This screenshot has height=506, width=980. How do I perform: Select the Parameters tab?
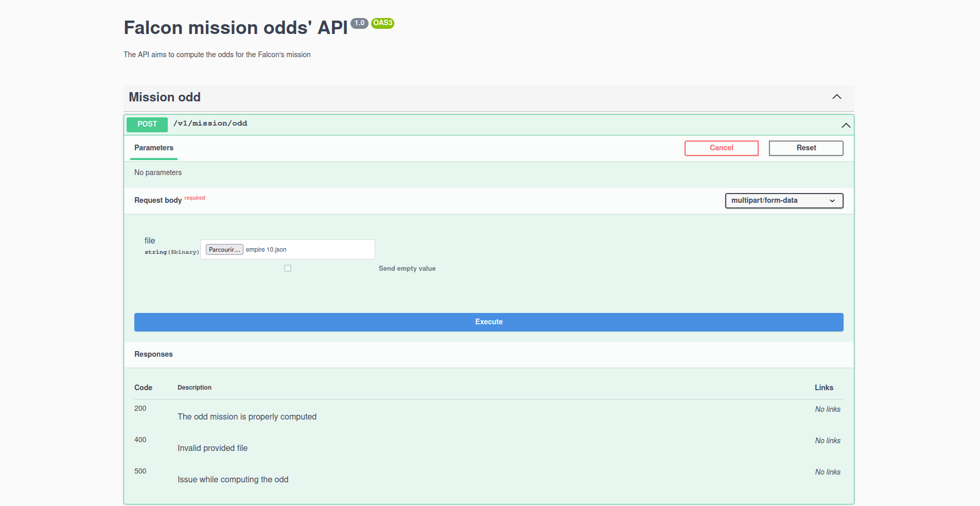[x=154, y=148]
